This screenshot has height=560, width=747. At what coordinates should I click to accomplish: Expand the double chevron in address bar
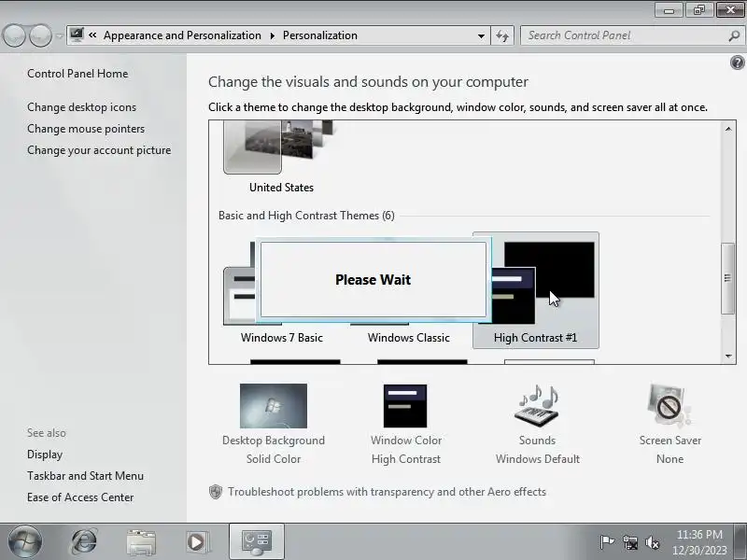tap(92, 35)
